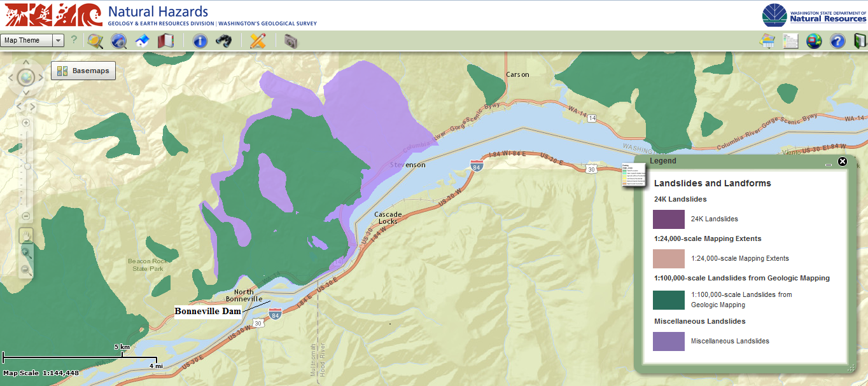
Task: Select the pencil and ruler draw tool
Action: click(258, 41)
